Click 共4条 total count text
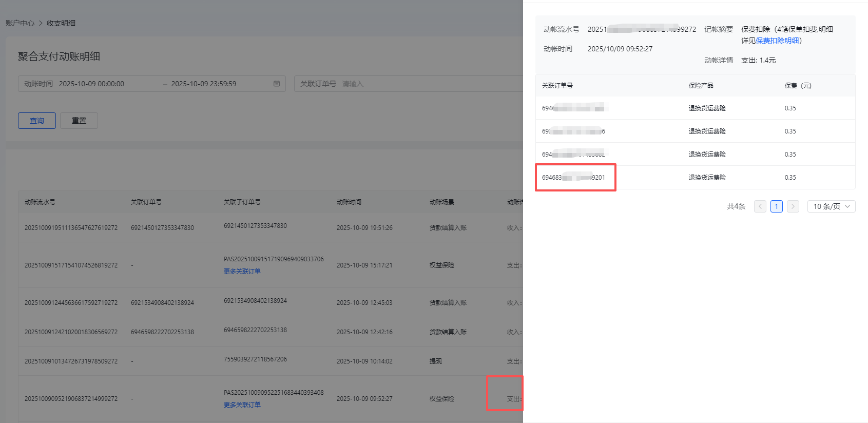 736,206
